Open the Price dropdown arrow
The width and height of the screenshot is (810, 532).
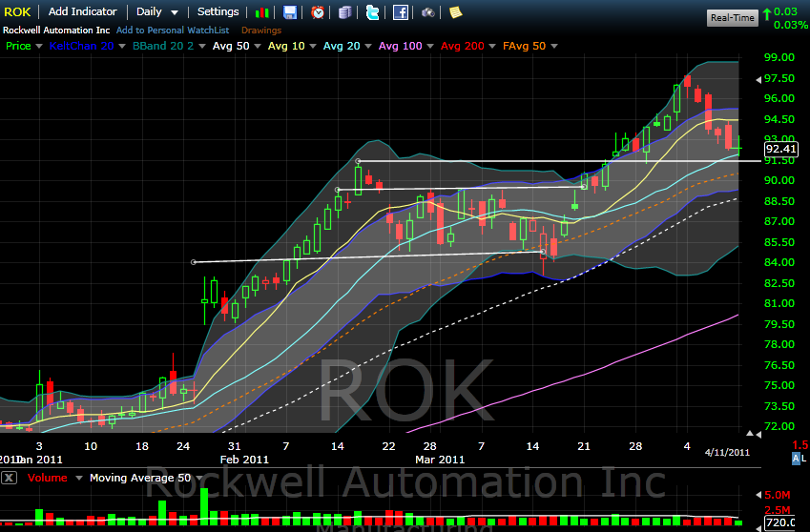point(39,47)
